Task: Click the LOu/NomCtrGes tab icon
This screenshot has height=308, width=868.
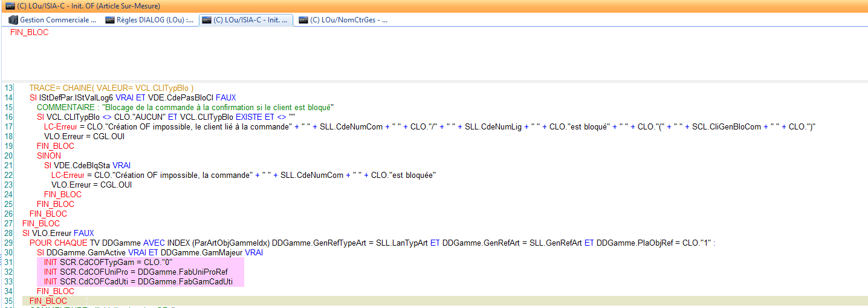Action: [303, 20]
